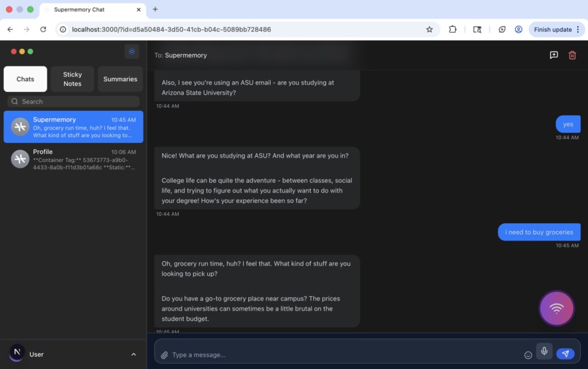588x369 pixels.
Task: Expand the User menu chevron
Action: pos(134,354)
